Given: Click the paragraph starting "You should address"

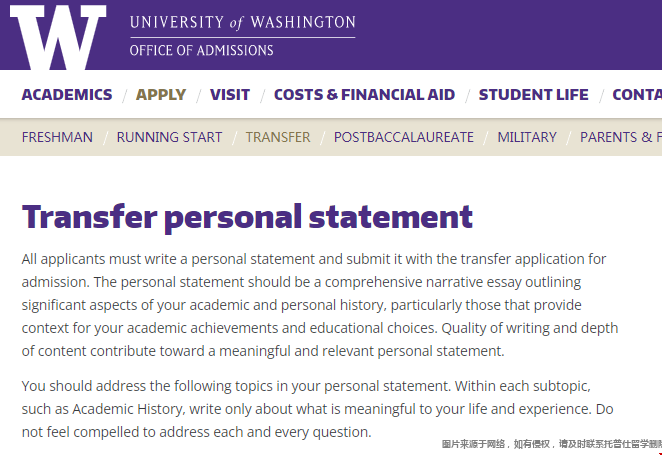Looking at the screenshot, I should 318,409.
